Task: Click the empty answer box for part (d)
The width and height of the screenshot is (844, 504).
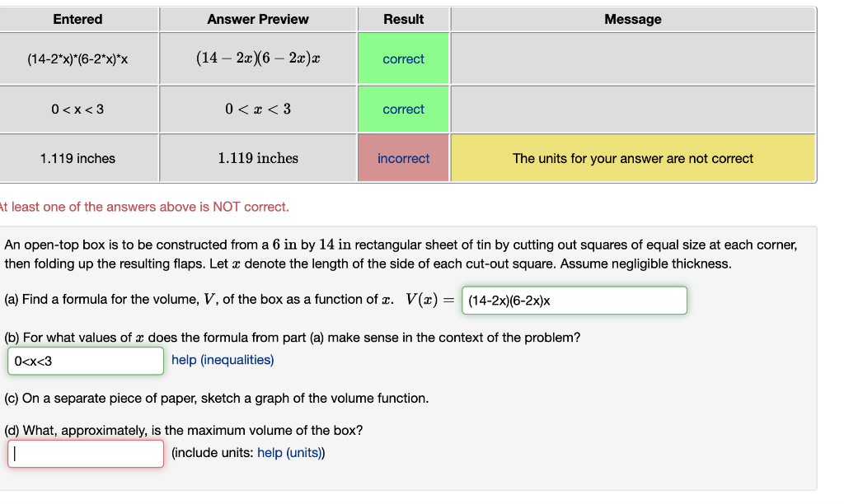Action: click(x=85, y=453)
